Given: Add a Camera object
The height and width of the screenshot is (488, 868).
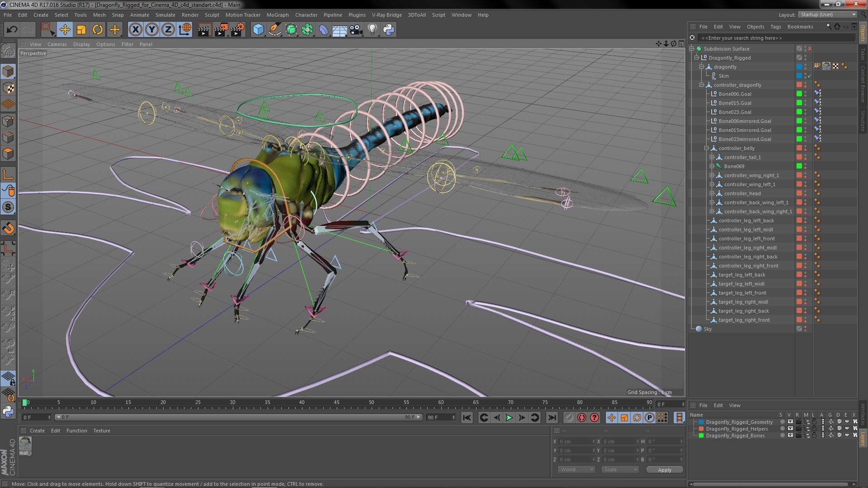Looking at the screenshot, I should click(356, 30).
